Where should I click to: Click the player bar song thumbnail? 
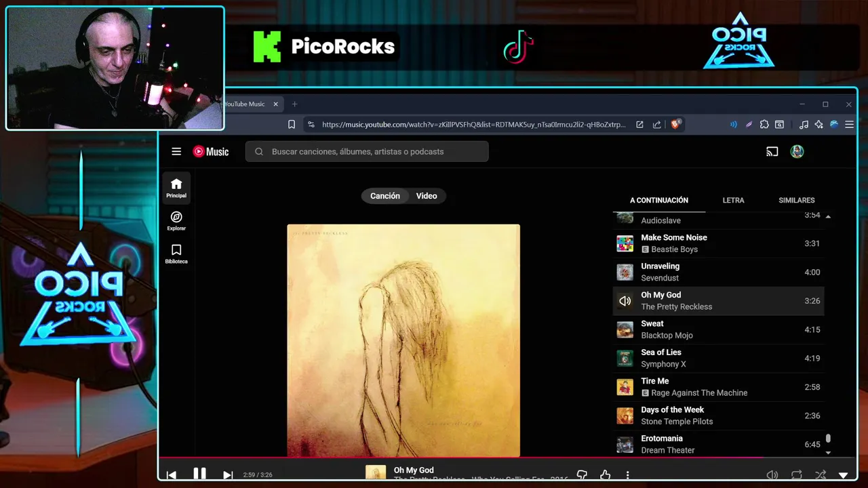pos(376,473)
